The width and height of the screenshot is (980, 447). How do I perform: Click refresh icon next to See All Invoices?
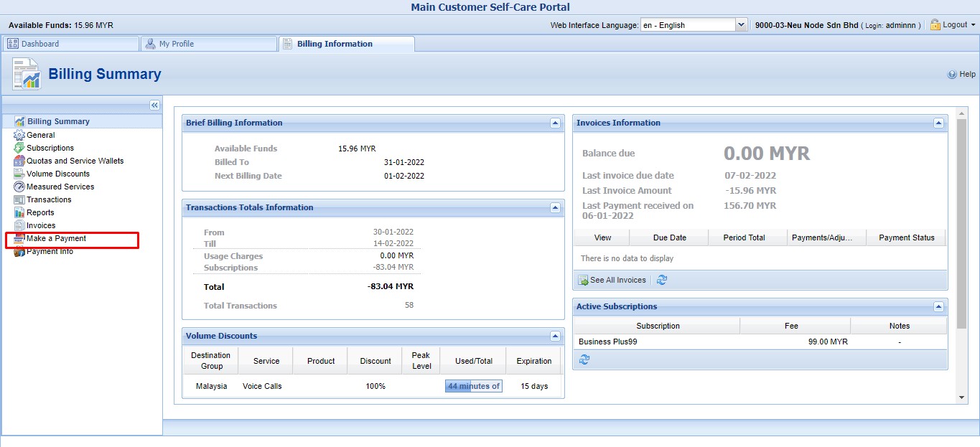[x=662, y=280]
